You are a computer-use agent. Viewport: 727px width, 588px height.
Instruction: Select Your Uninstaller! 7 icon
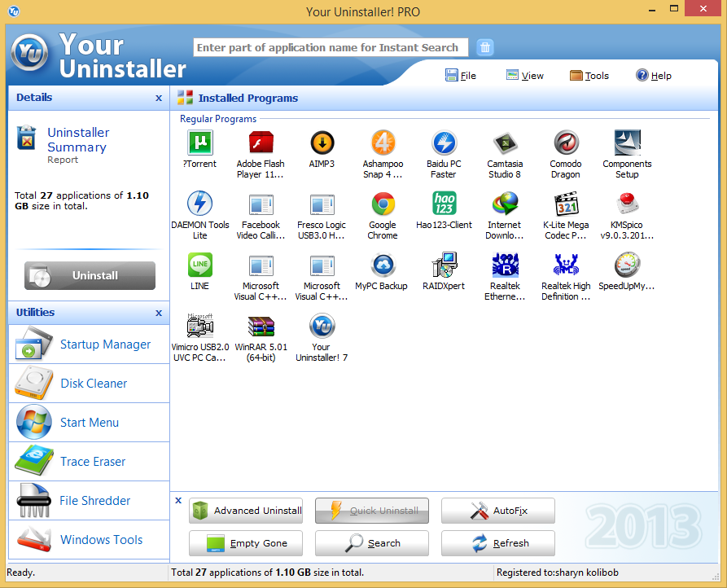(322, 326)
